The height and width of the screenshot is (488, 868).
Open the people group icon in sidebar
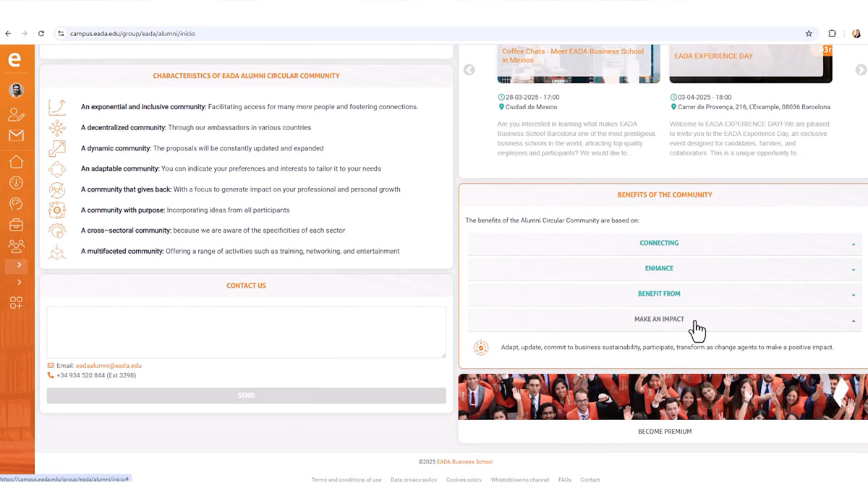point(16,246)
